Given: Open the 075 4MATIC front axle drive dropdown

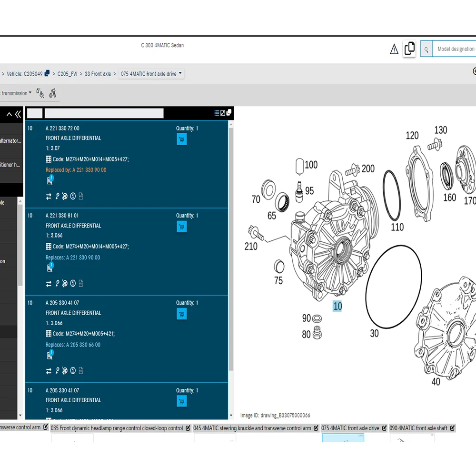Looking at the screenshot, I should pos(151,74).
